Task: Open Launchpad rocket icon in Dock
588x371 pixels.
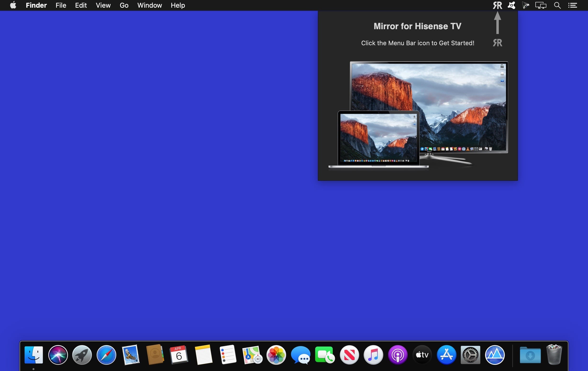Action: click(x=82, y=355)
